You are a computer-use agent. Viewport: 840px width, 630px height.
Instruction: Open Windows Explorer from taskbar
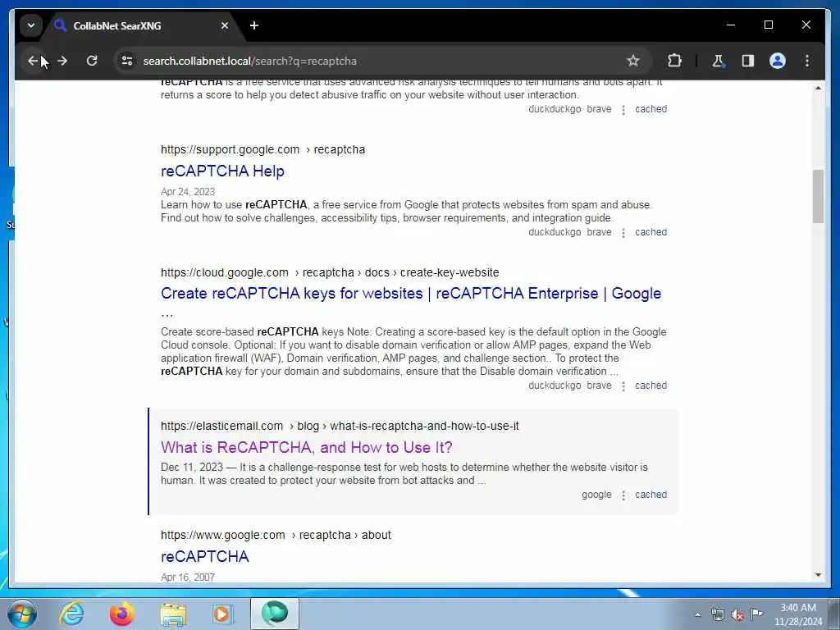coord(173,614)
